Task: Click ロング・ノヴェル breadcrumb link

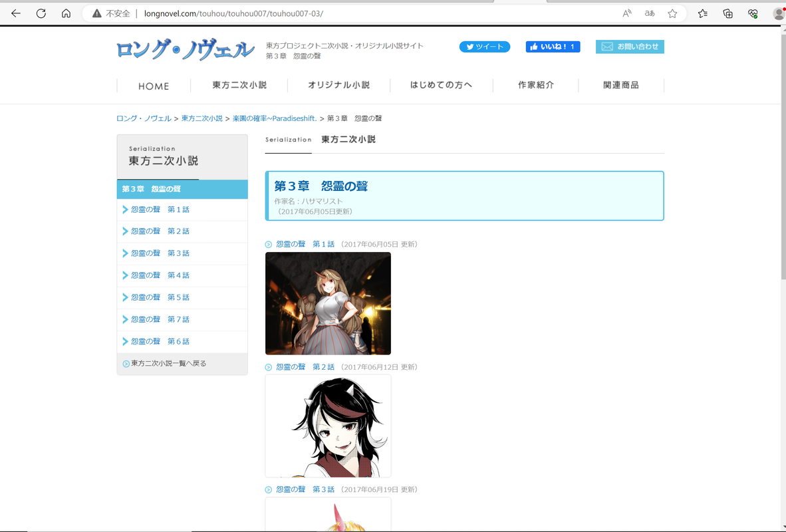Action: pyautogui.click(x=144, y=118)
